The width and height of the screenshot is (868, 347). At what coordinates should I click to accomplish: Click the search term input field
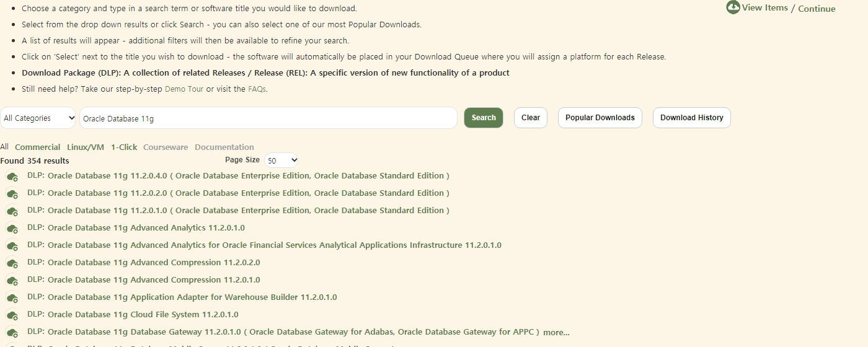[268, 118]
